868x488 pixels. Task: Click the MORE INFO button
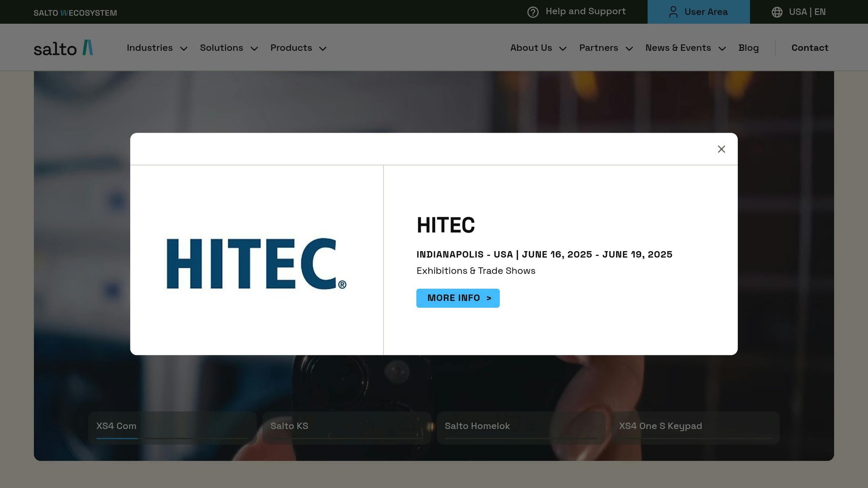(x=458, y=298)
